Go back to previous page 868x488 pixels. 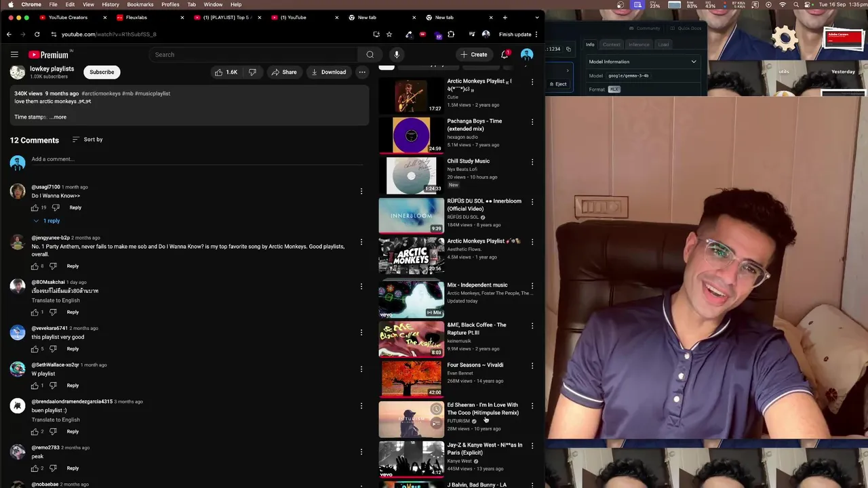tap(9, 34)
